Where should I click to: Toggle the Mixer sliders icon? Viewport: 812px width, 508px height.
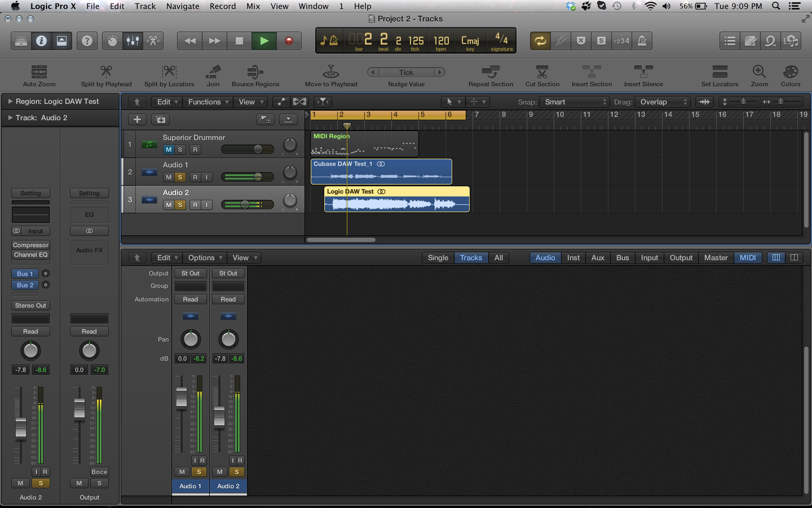coord(133,41)
